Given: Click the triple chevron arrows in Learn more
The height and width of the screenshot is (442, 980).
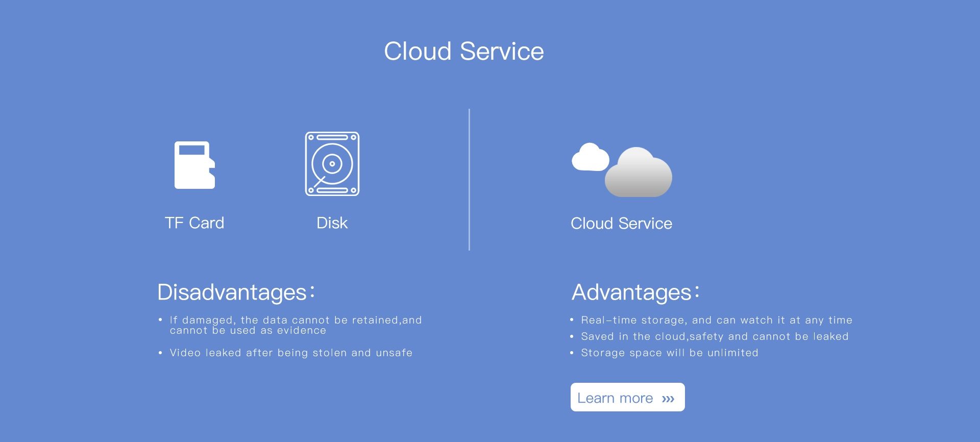Looking at the screenshot, I should tap(668, 399).
